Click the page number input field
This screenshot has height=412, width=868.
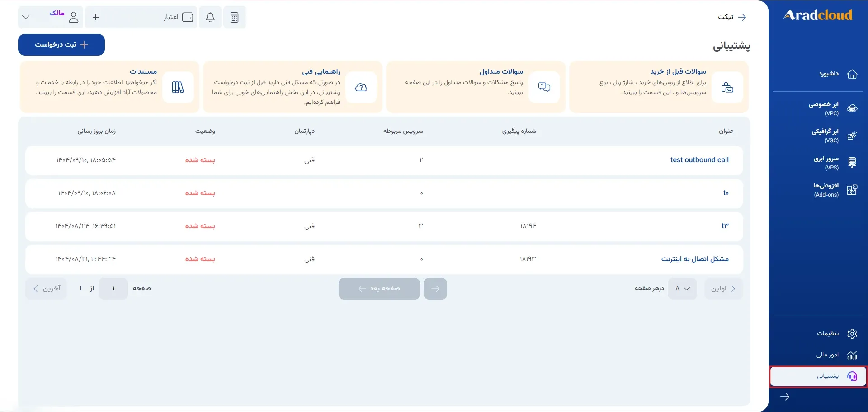113,289
